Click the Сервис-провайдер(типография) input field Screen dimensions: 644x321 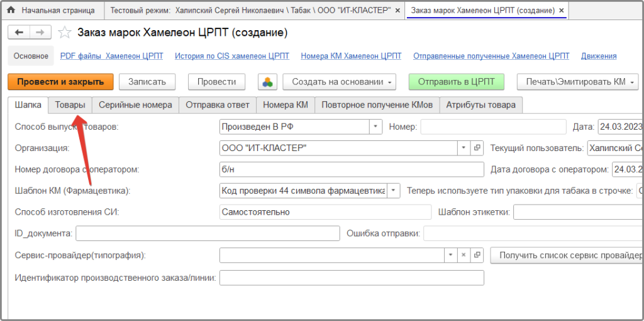pos(332,255)
